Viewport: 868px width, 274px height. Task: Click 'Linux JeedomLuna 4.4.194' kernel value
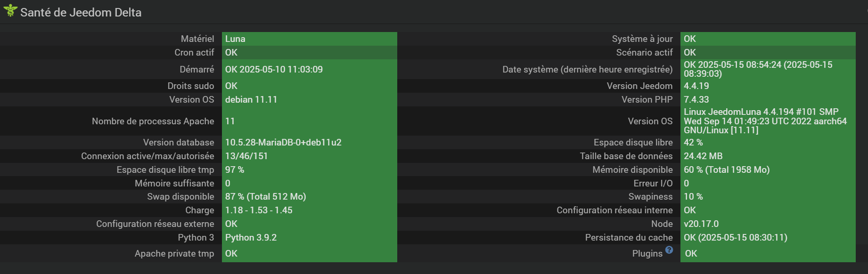click(x=765, y=121)
